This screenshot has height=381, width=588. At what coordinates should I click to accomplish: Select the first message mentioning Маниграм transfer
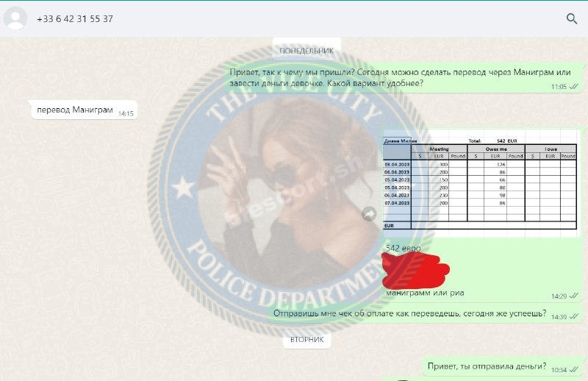(x=401, y=78)
